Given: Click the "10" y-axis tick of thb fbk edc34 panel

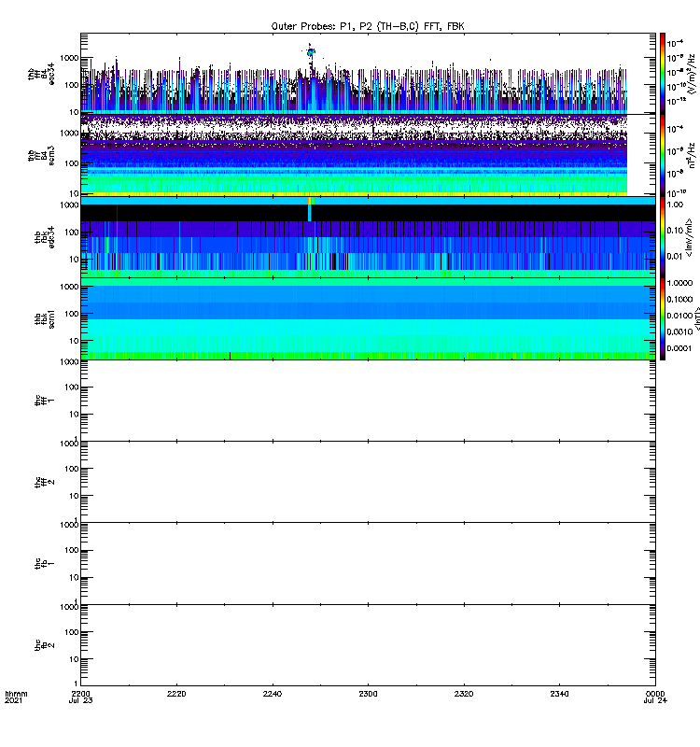Looking at the screenshot, I should click(74, 260).
